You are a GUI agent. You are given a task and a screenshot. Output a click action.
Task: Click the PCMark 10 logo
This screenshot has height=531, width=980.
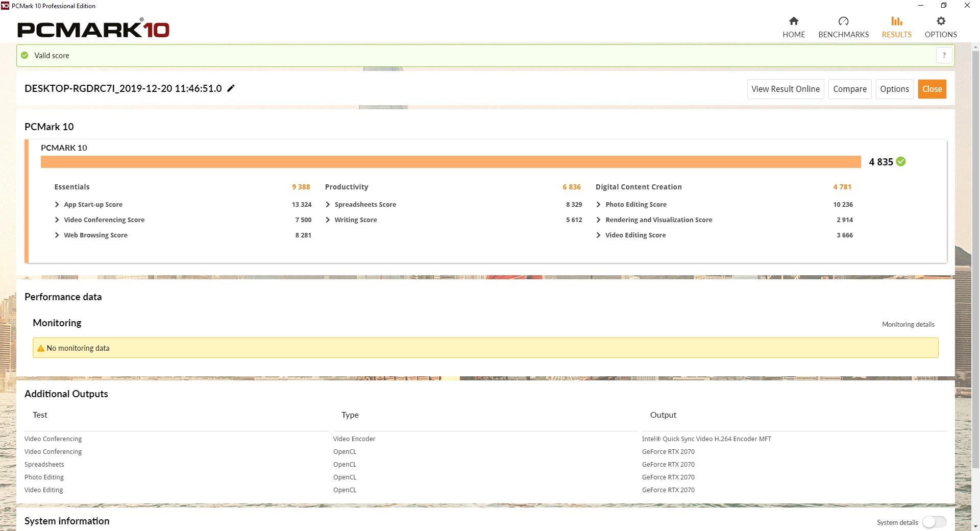click(x=93, y=29)
